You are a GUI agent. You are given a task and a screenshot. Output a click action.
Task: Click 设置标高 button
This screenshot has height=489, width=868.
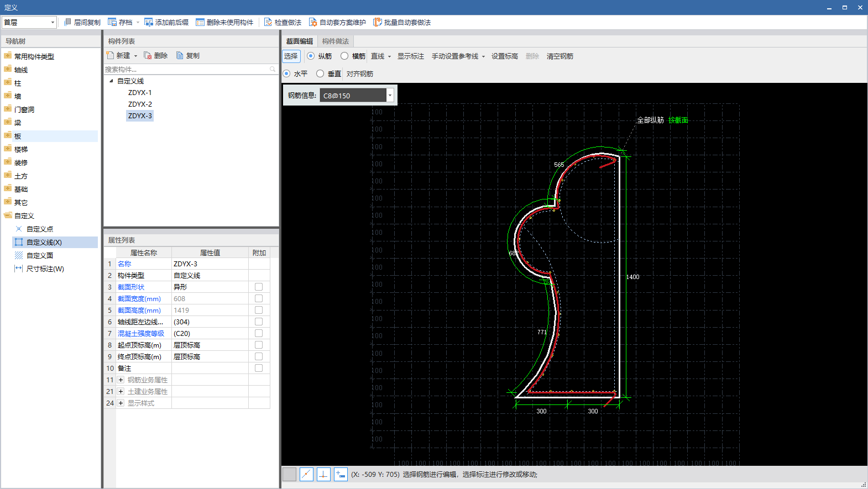(x=505, y=56)
